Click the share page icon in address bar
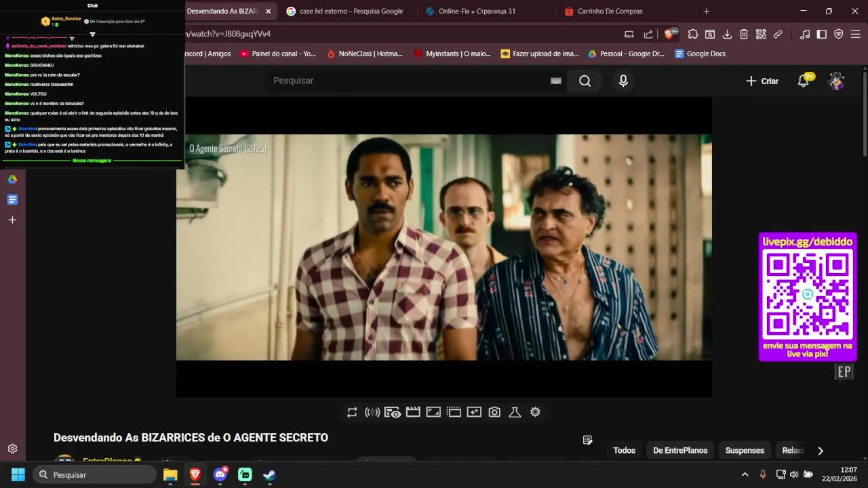 648,34
